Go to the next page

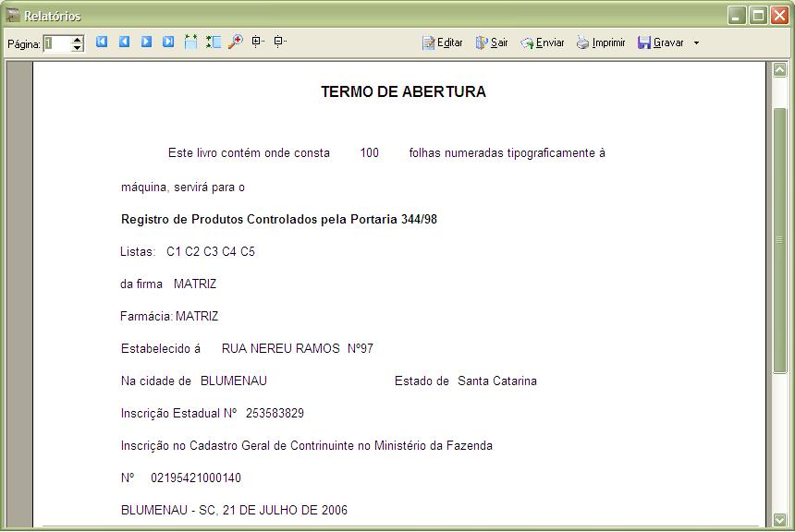[x=147, y=42]
